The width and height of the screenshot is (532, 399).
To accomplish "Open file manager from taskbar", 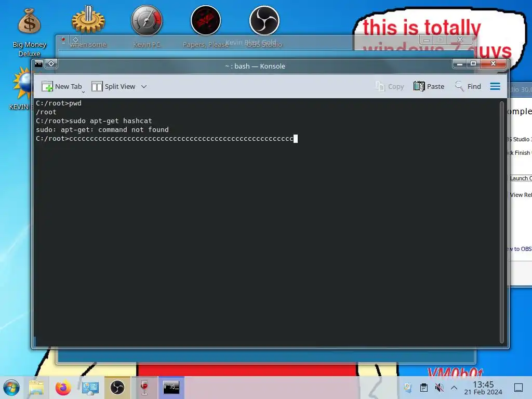I will (x=36, y=388).
